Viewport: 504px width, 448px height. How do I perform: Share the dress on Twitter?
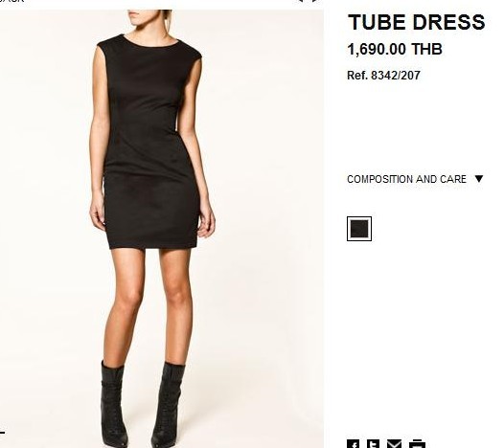click(x=373, y=444)
